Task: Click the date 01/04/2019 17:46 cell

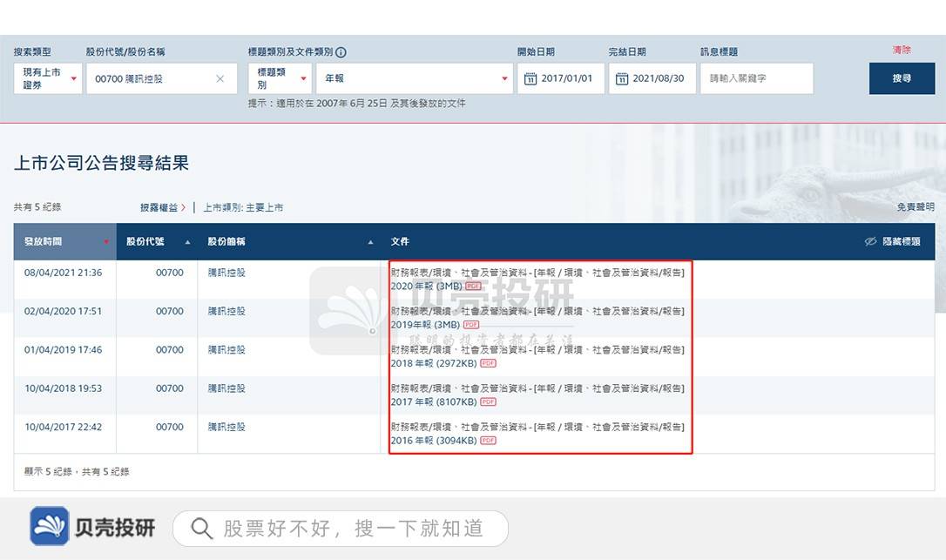Action: point(64,350)
